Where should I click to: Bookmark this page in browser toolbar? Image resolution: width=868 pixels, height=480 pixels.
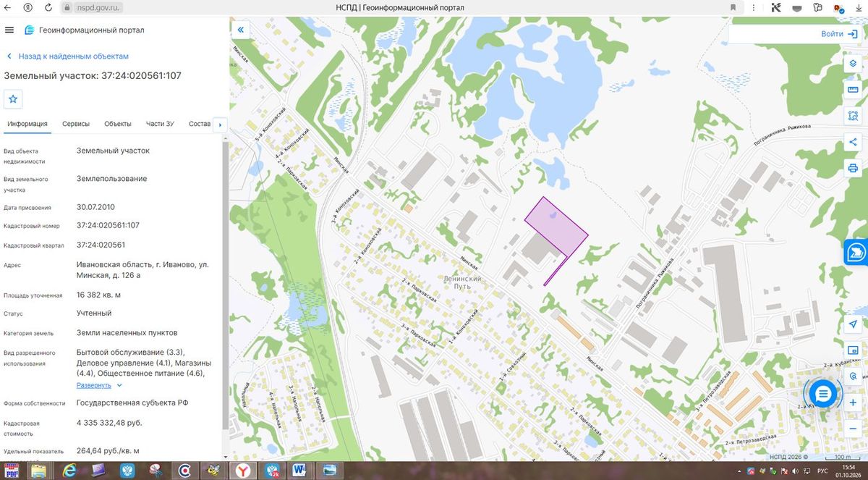[733, 7]
